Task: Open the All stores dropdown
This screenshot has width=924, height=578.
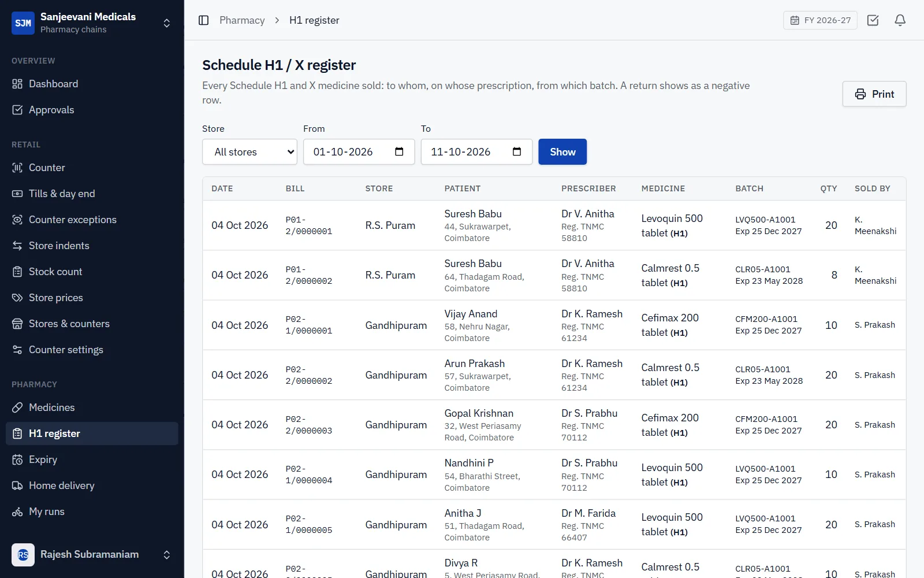Action: pos(249,152)
